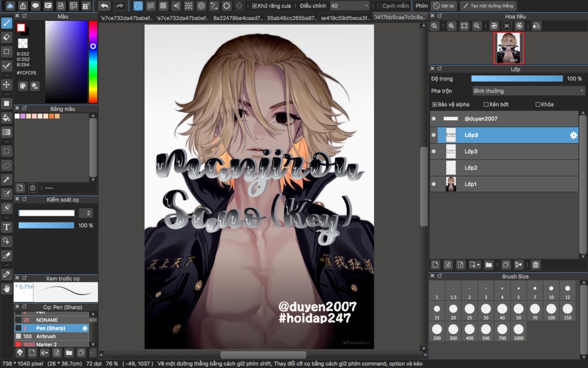Show the Lớp2 layer

[434, 168]
